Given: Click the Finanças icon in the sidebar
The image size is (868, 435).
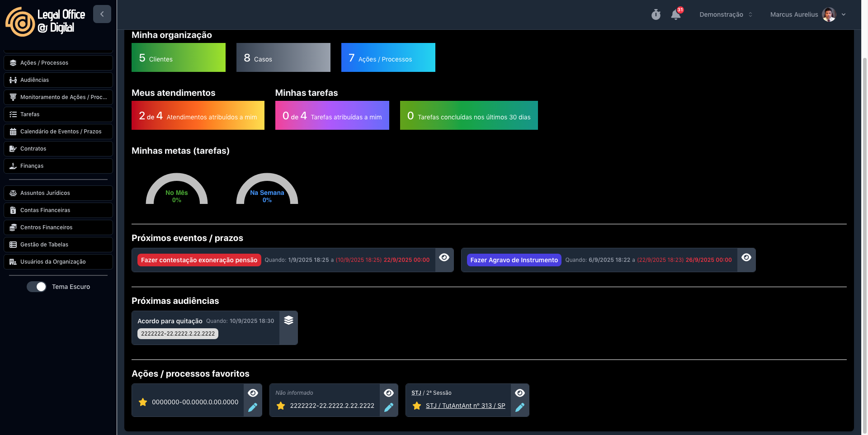Looking at the screenshot, I should [x=13, y=166].
